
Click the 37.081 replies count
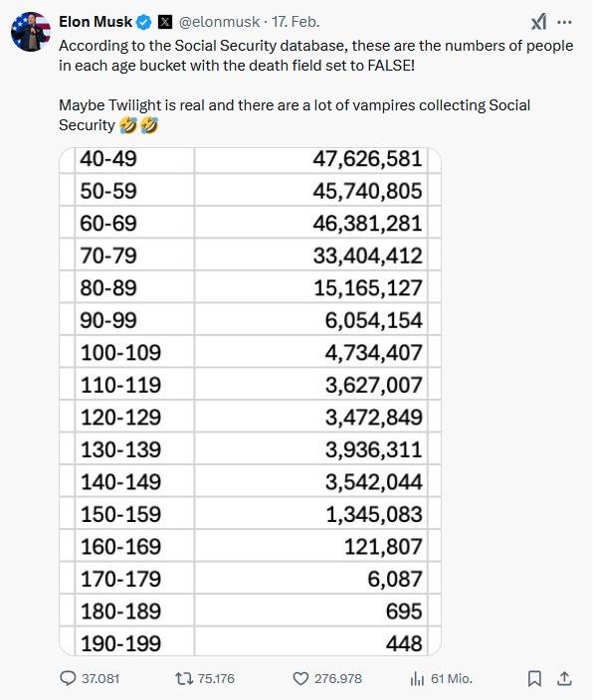click(x=100, y=678)
